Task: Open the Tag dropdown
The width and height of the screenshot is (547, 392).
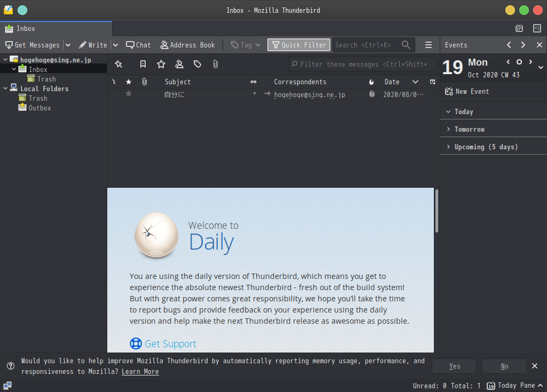Action: [x=245, y=45]
